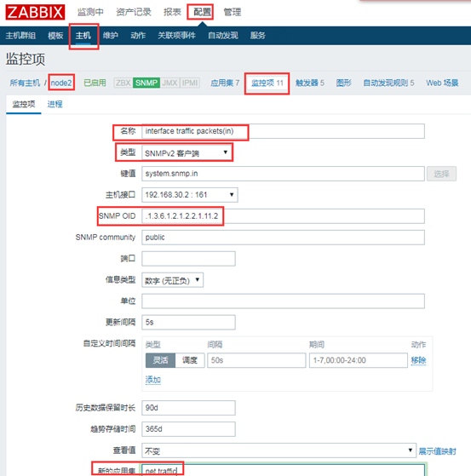
Task: Click the node2 host link
Action: pyautogui.click(x=61, y=83)
